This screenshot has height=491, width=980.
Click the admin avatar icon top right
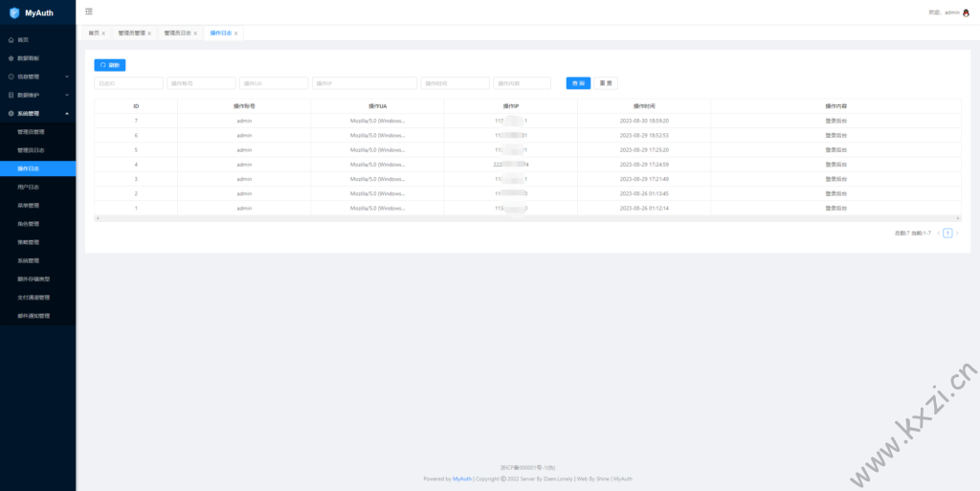pyautogui.click(x=966, y=12)
